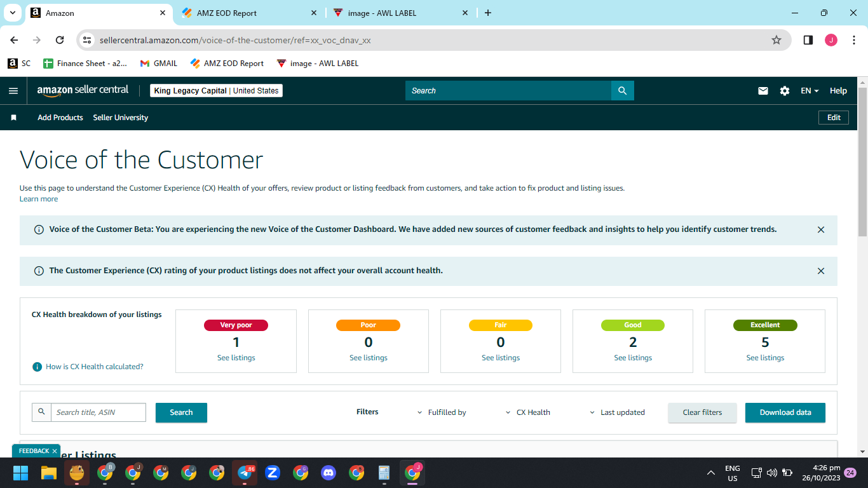Open Calculator from the taskbar
Viewport: 868px width, 488px height.
(x=384, y=473)
